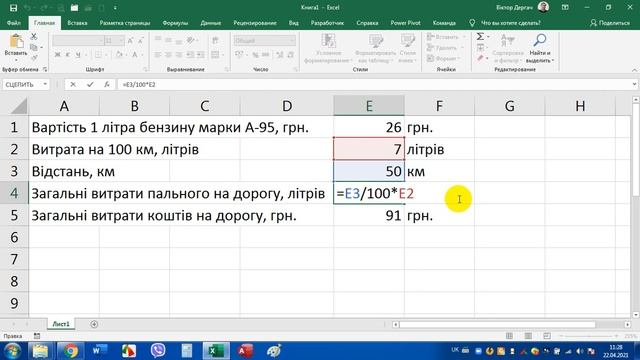The width and height of the screenshot is (640, 360).
Task: Click the horizontal scrollbar right arrow
Action: tap(627, 324)
